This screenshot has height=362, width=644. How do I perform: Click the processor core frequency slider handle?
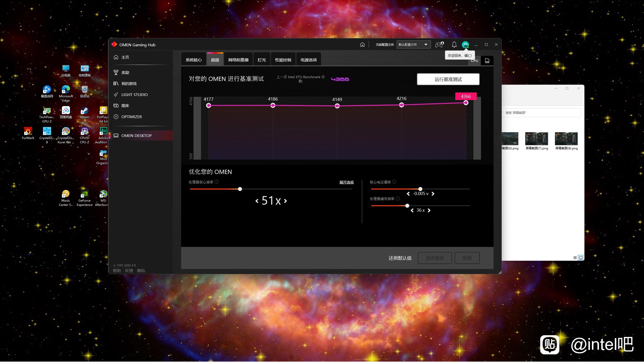[x=240, y=189]
